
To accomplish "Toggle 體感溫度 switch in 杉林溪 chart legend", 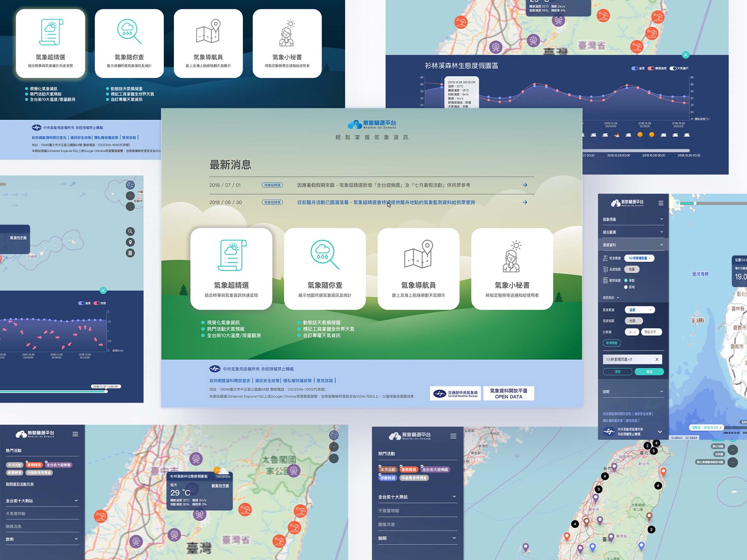I will click(x=651, y=68).
